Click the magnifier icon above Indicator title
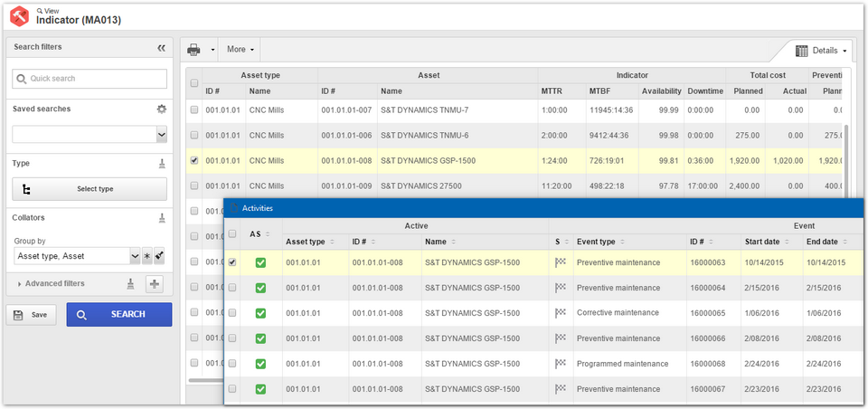 click(x=39, y=11)
